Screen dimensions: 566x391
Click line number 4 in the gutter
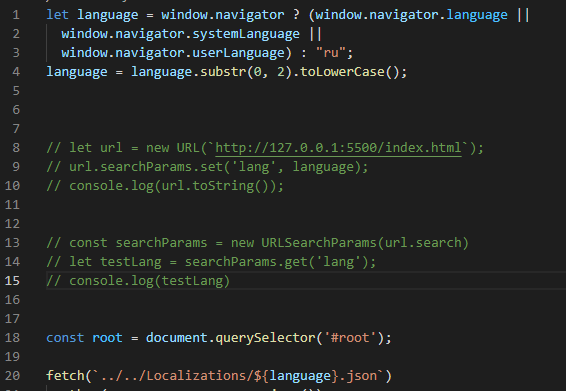16,72
